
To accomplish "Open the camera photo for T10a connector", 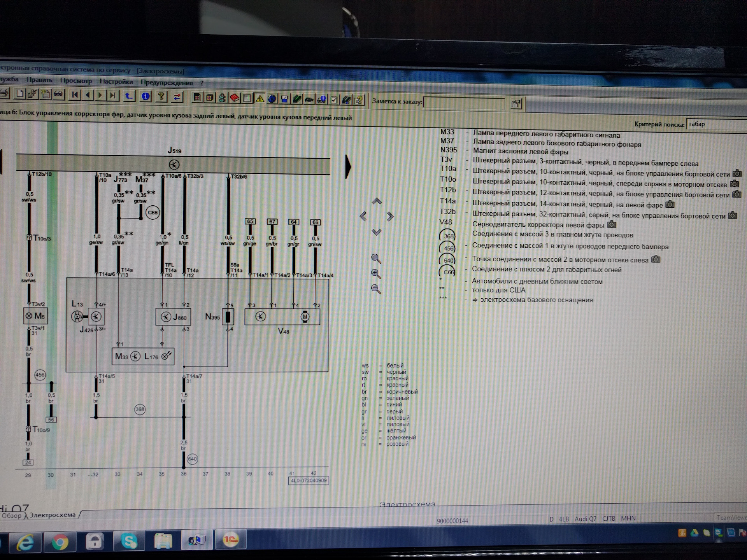I will [x=737, y=173].
